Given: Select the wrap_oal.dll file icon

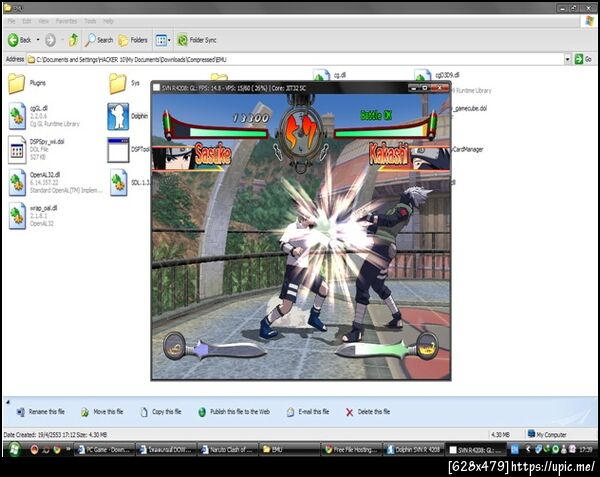Looking at the screenshot, I should [17, 216].
